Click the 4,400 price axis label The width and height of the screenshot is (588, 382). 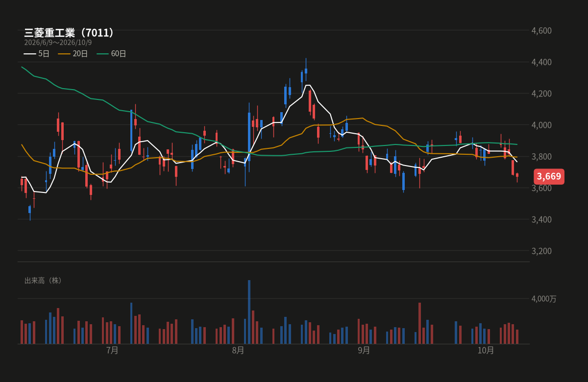click(x=541, y=62)
